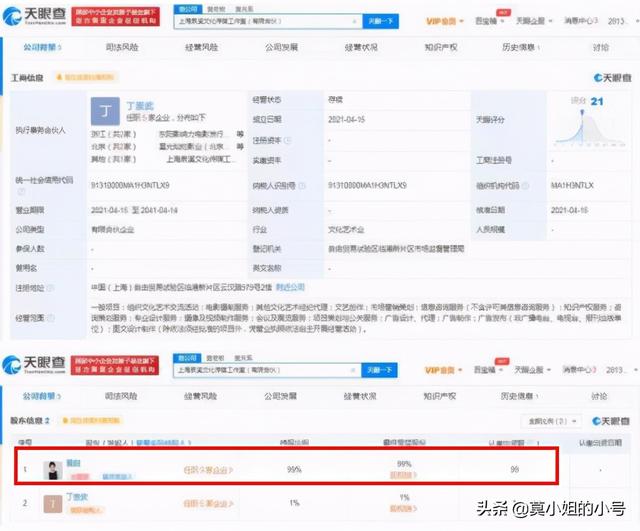
Task: Open 公司发展 tab on the 工商信息 page
Action: [x=281, y=47]
